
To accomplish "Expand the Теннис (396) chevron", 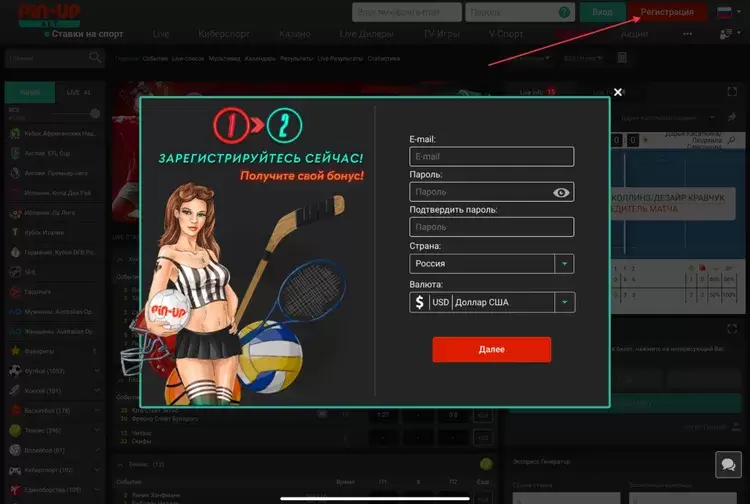I will click(97, 430).
